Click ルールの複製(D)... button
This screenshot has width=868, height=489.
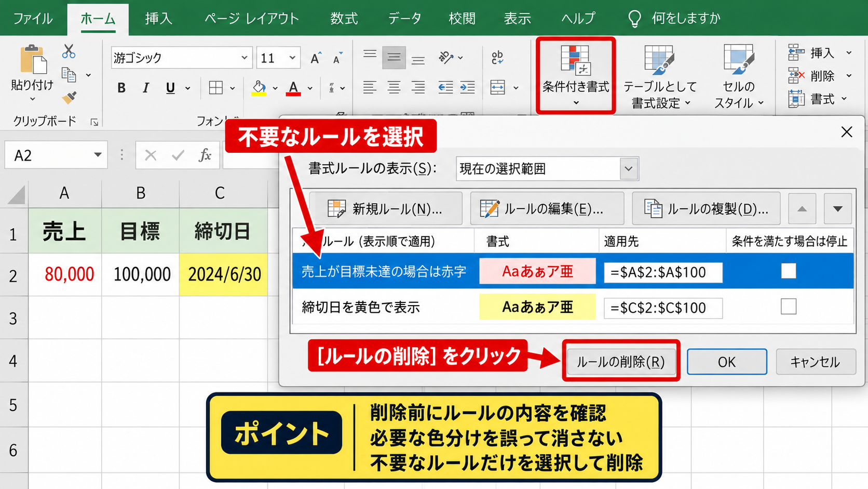pos(706,208)
